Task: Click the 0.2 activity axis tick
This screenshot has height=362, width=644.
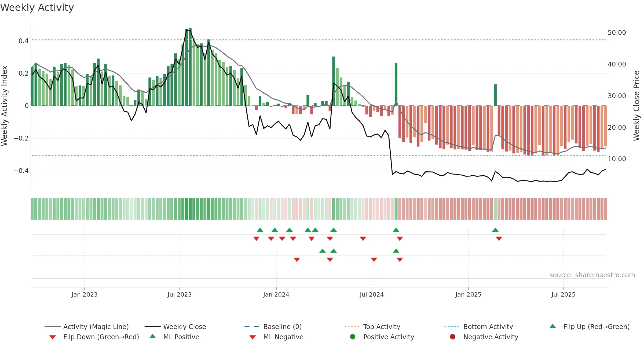Action: click(x=24, y=73)
